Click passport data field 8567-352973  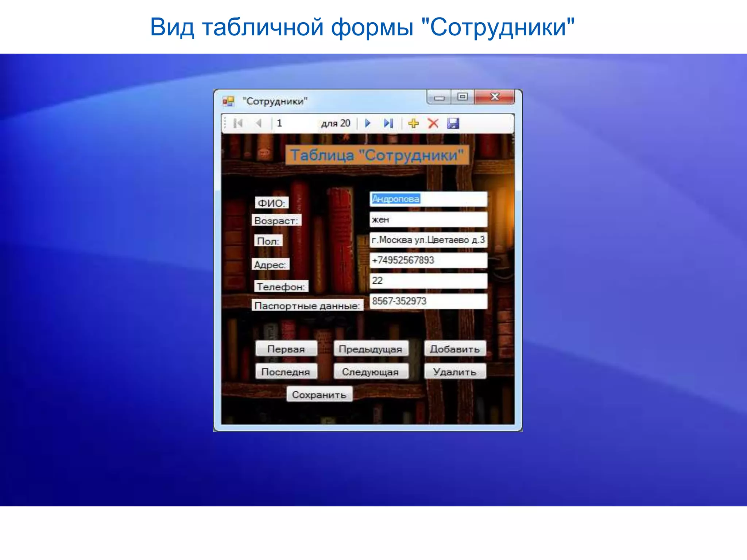pyautogui.click(x=428, y=301)
